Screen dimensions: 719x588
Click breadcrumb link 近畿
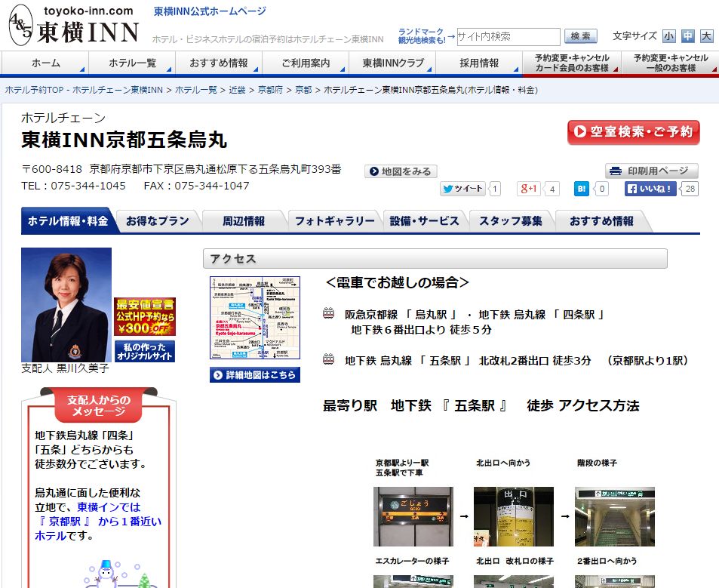coord(237,90)
